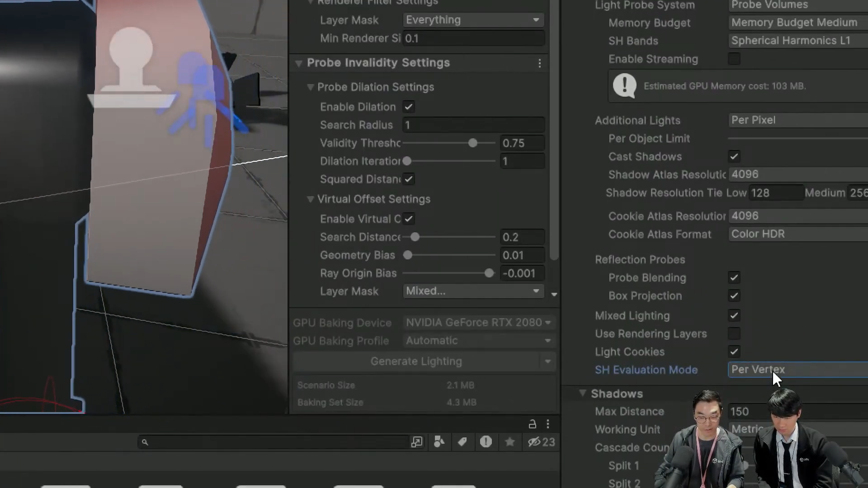Open Project panel three-dot options menu
Image resolution: width=868 pixels, height=488 pixels.
coord(548,424)
